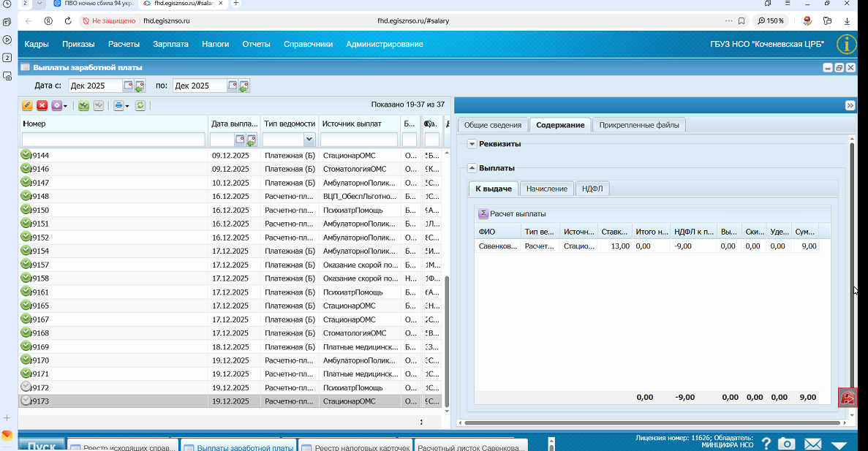
Task: Switch to 'НДФЛ' tab
Action: coord(592,189)
